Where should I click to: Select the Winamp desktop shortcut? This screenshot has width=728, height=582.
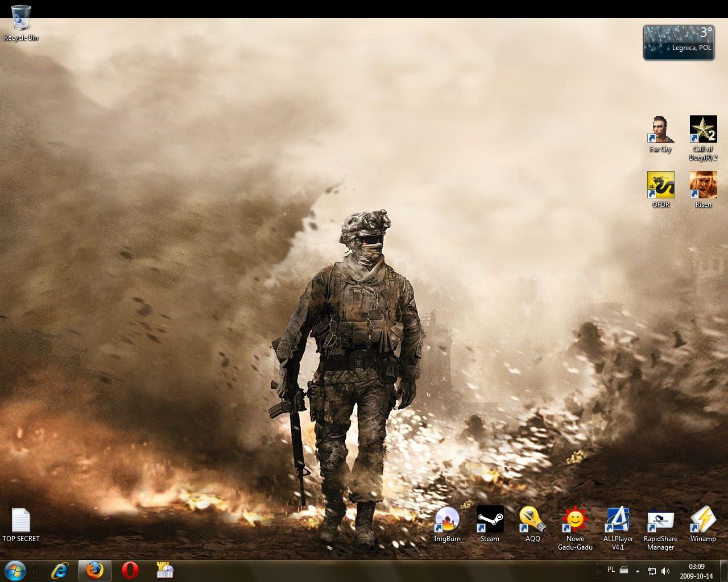pos(703,524)
